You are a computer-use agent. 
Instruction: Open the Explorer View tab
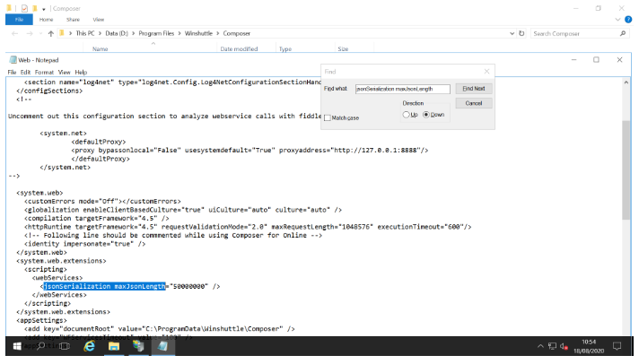[x=98, y=18]
